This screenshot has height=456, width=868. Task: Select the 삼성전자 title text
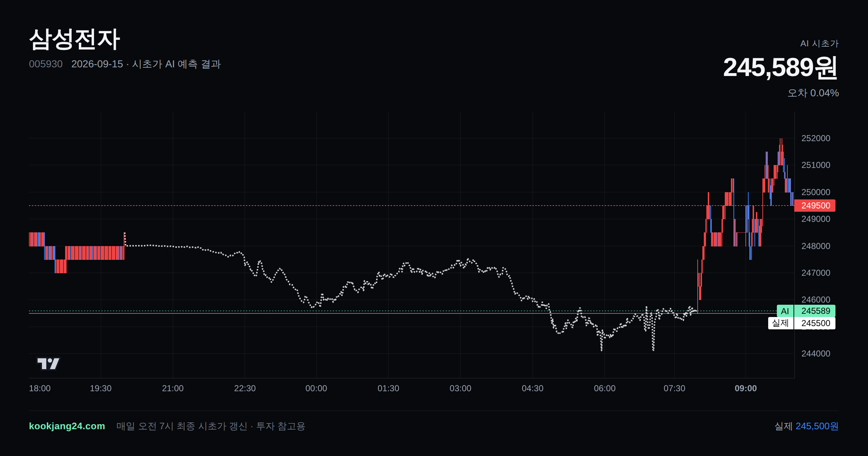[x=75, y=39]
